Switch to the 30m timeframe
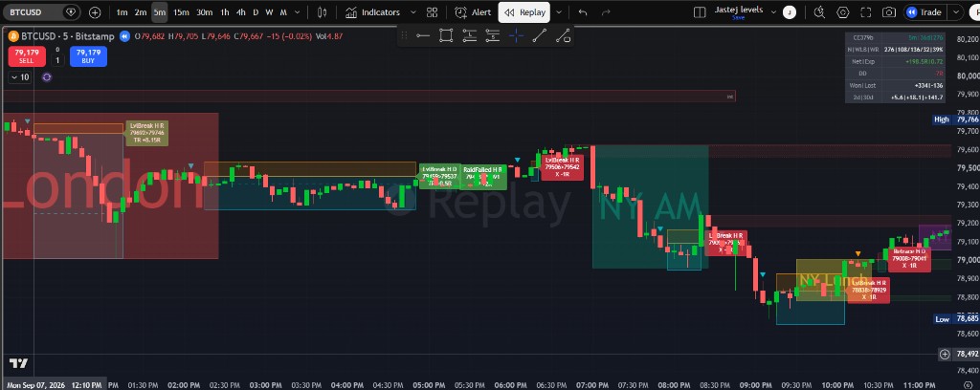 (205, 11)
